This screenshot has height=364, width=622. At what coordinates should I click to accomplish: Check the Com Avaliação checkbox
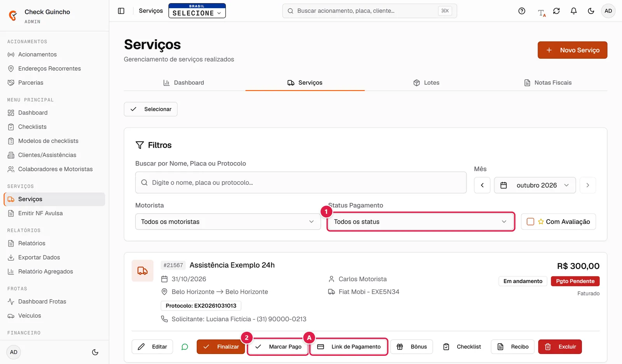[530, 222]
